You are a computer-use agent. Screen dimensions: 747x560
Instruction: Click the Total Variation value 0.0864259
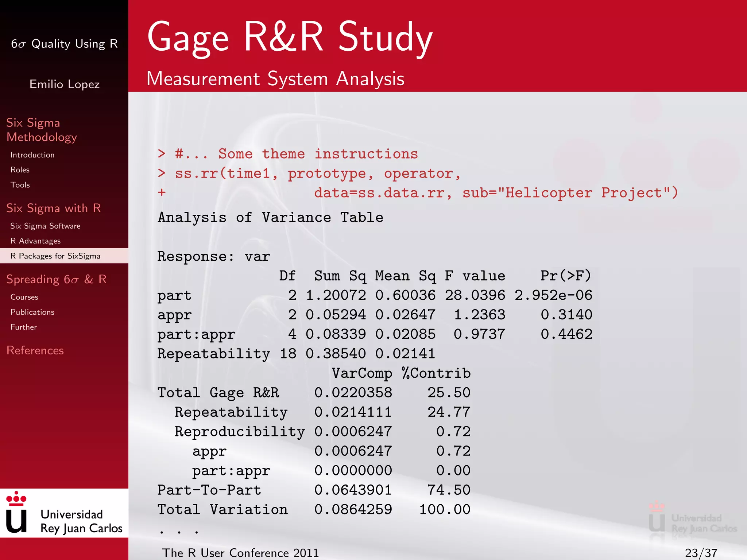pos(353,510)
